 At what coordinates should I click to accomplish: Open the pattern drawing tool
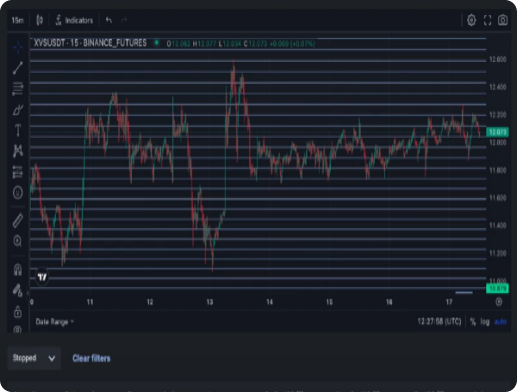(x=18, y=151)
